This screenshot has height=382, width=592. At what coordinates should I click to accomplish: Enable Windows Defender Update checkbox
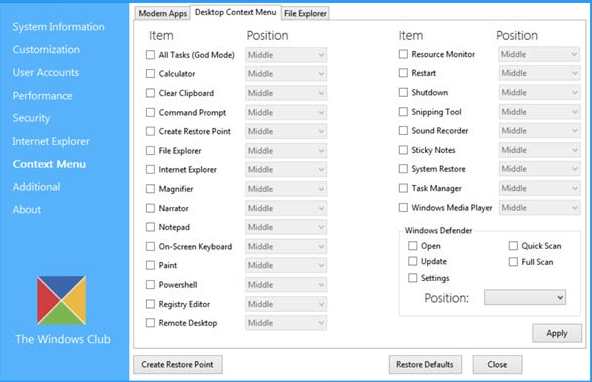click(413, 261)
